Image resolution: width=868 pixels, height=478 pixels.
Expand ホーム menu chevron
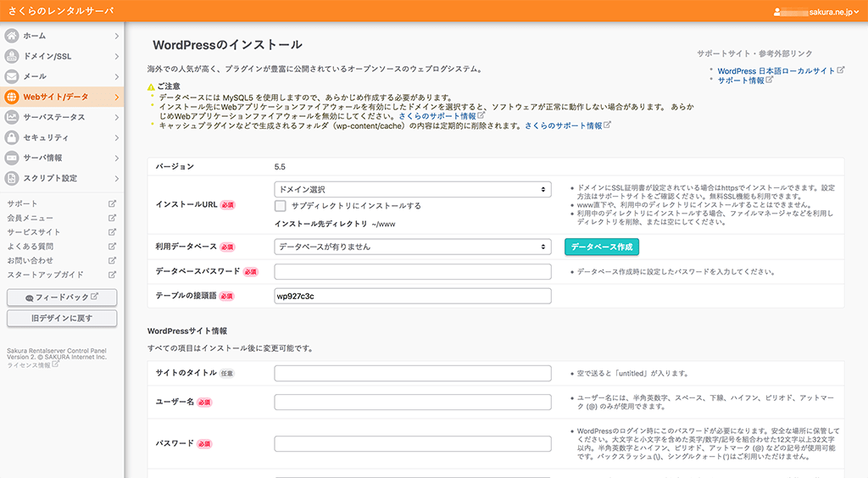point(117,36)
